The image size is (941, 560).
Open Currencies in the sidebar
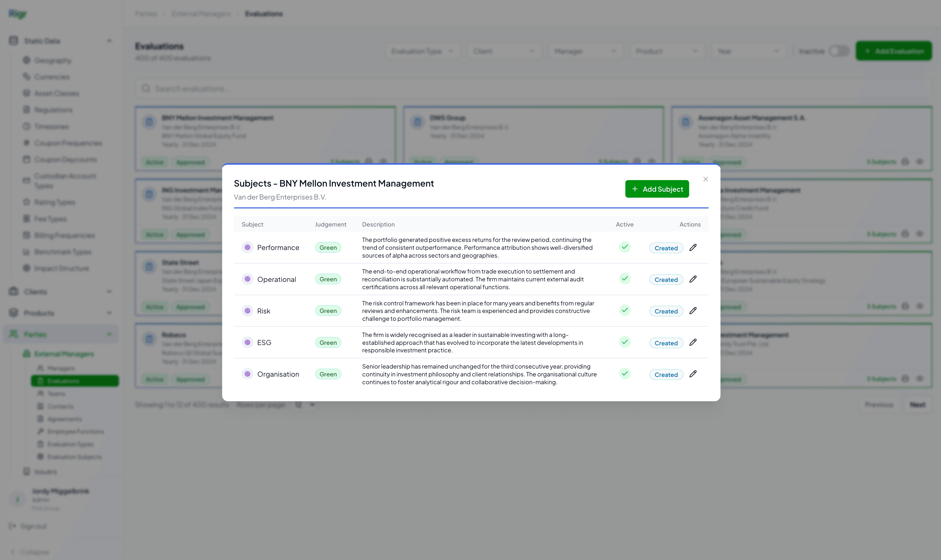point(52,77)
